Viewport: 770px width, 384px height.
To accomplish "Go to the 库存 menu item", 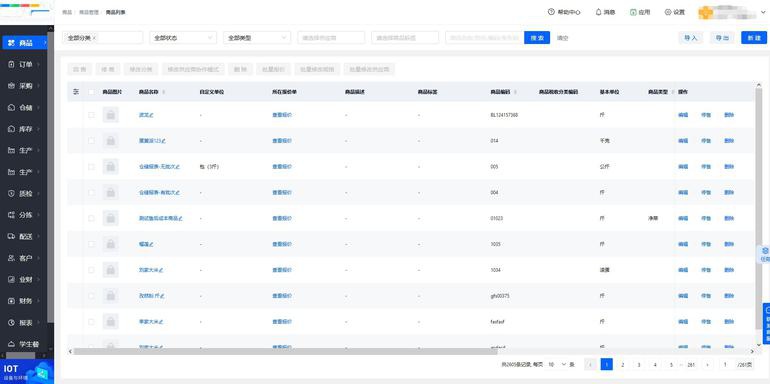I will tap(26, 129).
